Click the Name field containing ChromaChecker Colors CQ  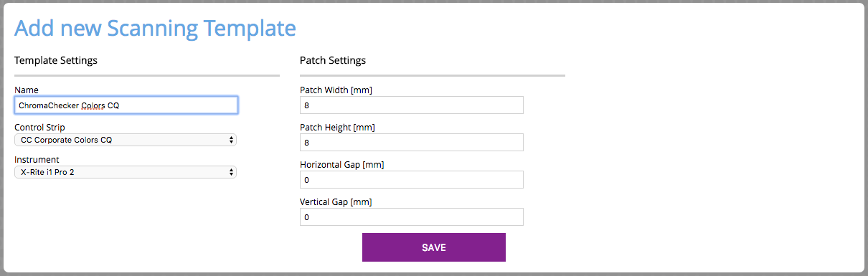126,105
